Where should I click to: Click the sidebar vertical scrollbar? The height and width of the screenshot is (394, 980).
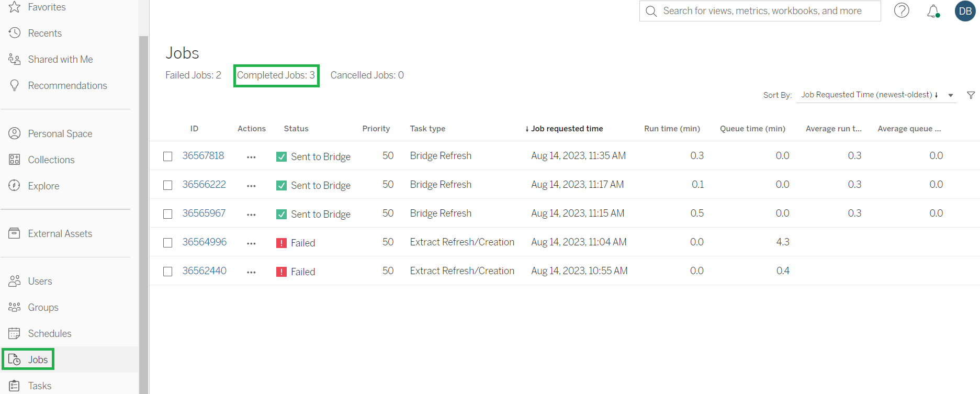143,215
